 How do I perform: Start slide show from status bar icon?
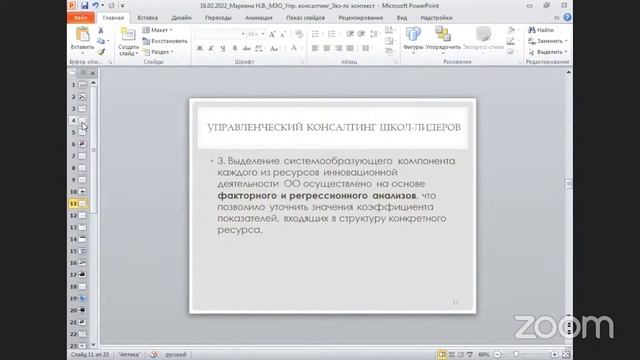[x=470, y=355]
